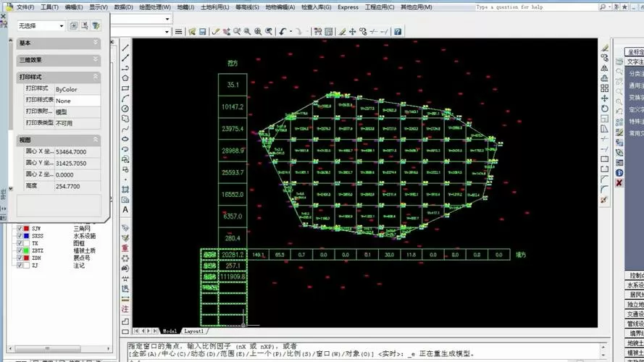The image size is (644, 362).
Task: Click the Rotate tool icon
Action: 605,109
